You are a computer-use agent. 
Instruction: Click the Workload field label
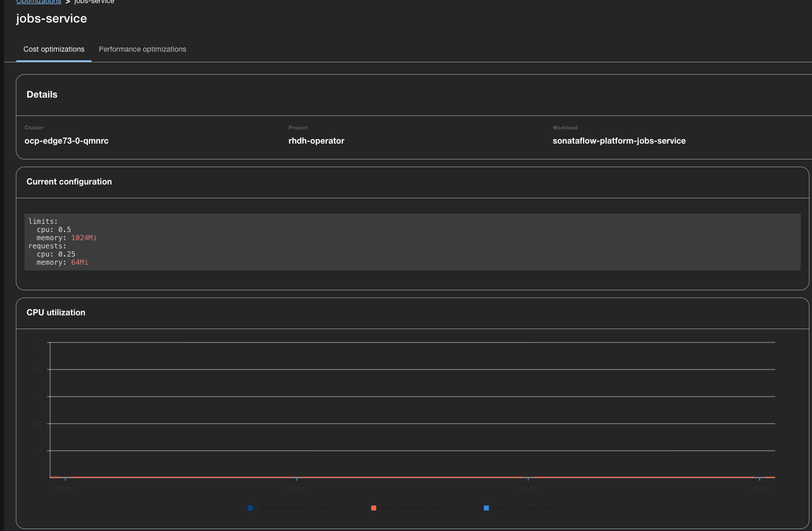(565, 128)
